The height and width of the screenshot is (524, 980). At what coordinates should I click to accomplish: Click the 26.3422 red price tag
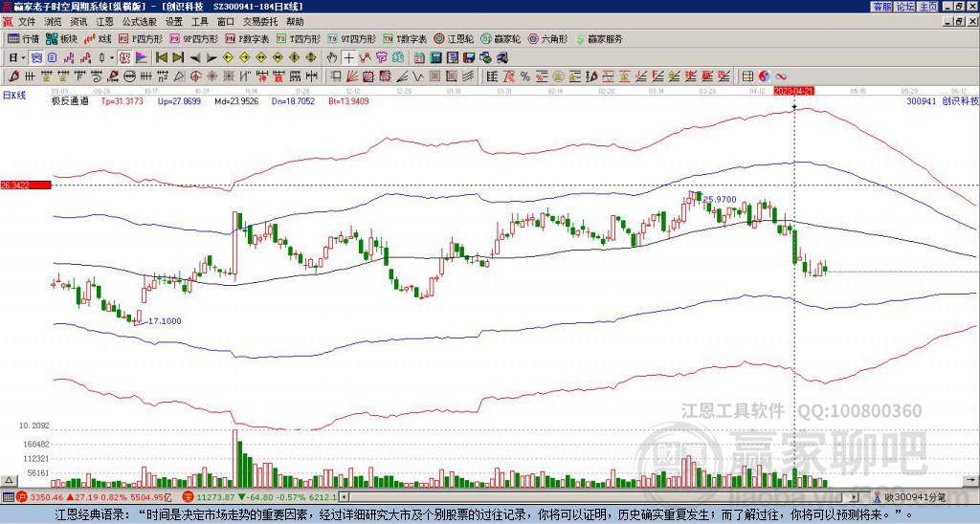coord(25,186)
